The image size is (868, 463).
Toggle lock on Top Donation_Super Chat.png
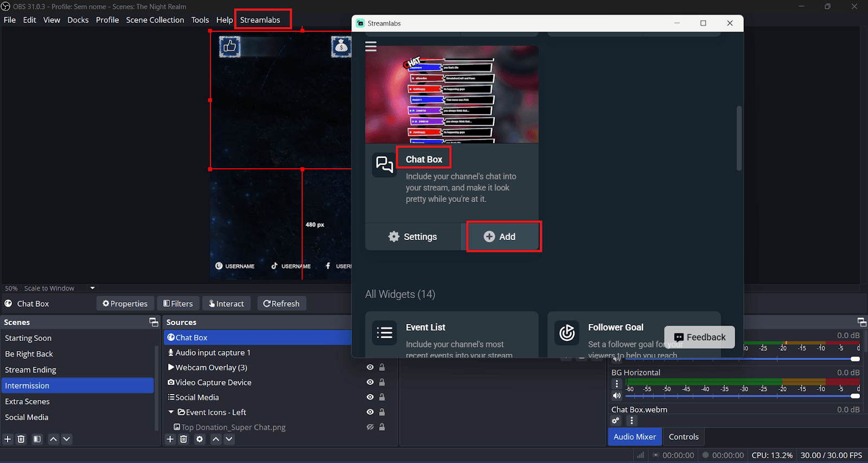coord(382,427)
